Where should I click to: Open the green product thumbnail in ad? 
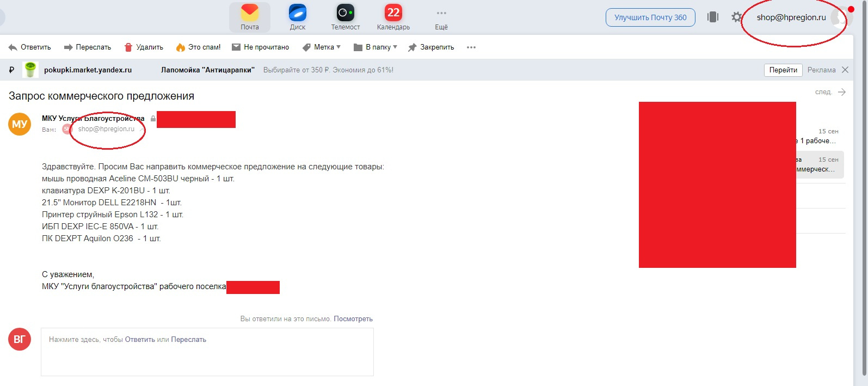(30, 70)
